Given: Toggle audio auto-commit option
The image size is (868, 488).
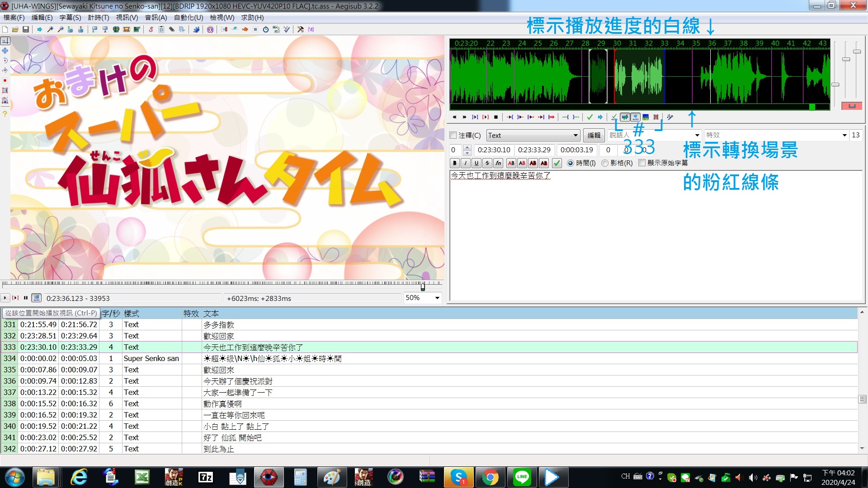Looking at the screenshot, I should (x=614, y=117).
